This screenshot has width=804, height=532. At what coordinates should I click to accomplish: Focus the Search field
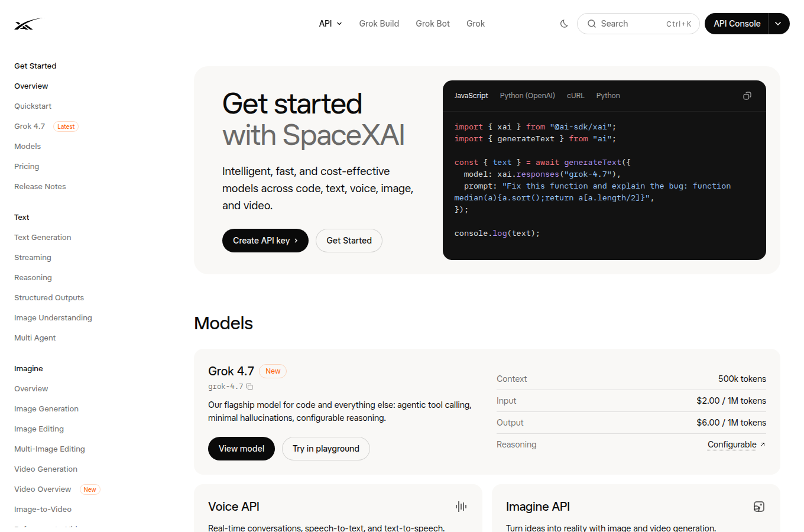(x=638, y=24)
